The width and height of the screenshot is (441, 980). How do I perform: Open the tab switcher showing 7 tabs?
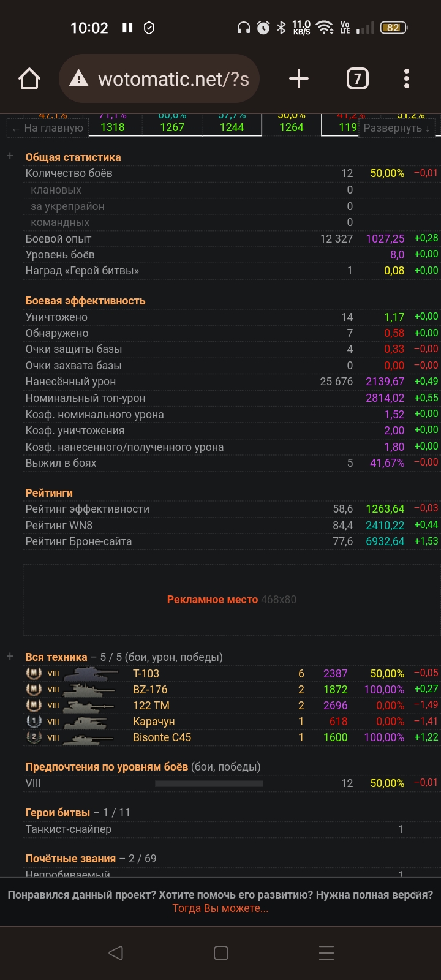coord(357,79)
